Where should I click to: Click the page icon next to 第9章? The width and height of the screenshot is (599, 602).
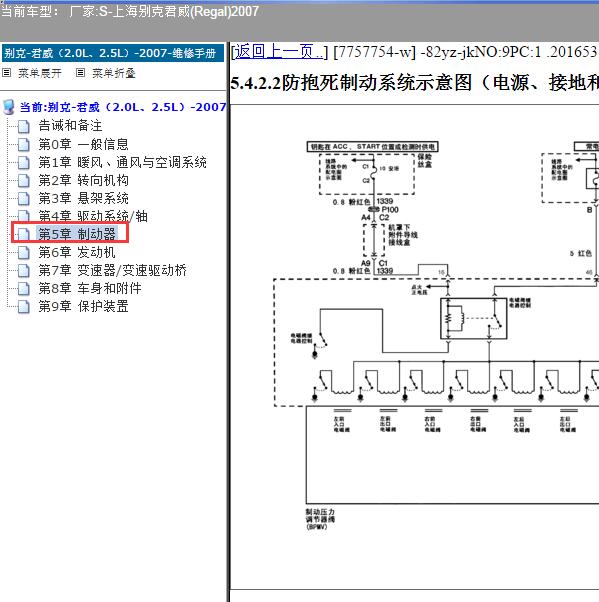pos(24,307)
